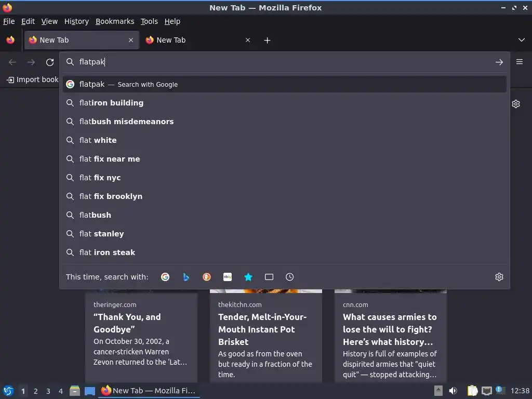Search with Bing one-off icon
This screenshot has height=399, width=532.
[x=186, y=277]
